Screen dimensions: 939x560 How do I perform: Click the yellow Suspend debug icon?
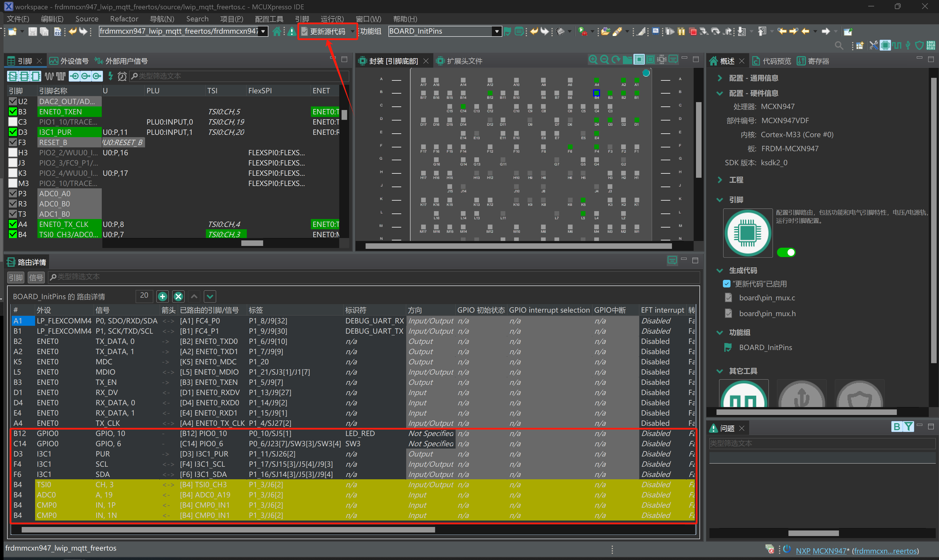click(x=681, y=32)
